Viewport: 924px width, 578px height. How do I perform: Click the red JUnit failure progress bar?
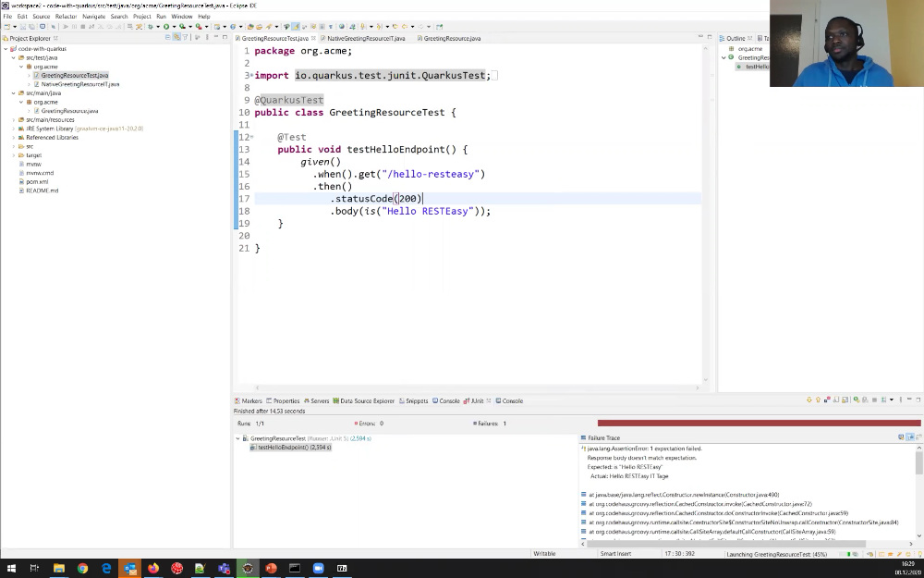click(759, 423)
